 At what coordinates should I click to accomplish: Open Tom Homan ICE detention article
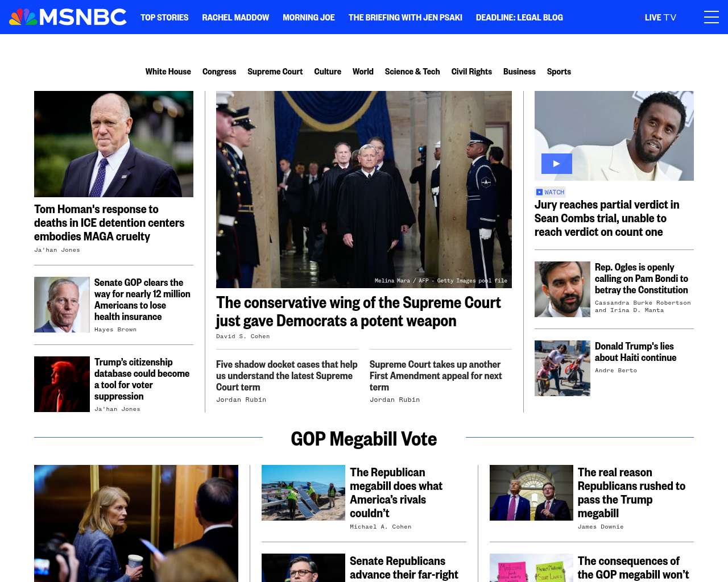tap(109, 223)
